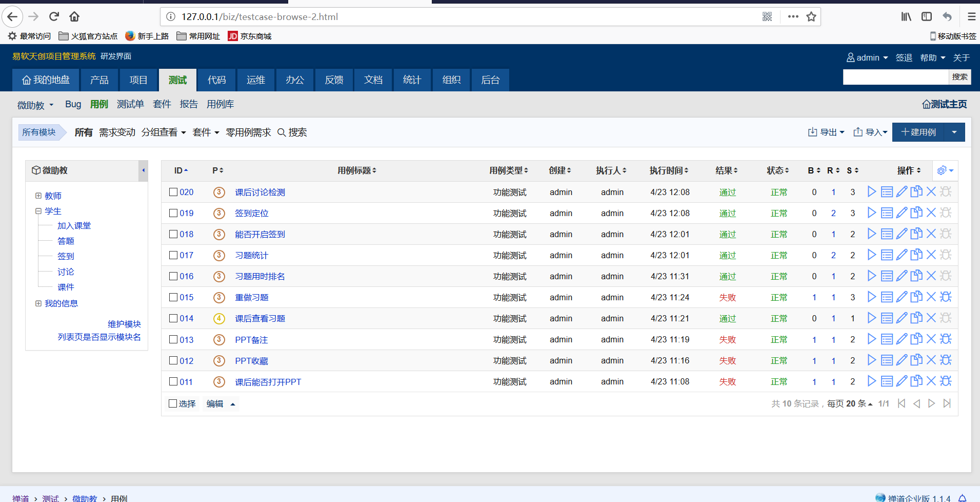The image size is (980, 502).
Task: Open the 导出 export dropdown
Action: tap(826, 132)
